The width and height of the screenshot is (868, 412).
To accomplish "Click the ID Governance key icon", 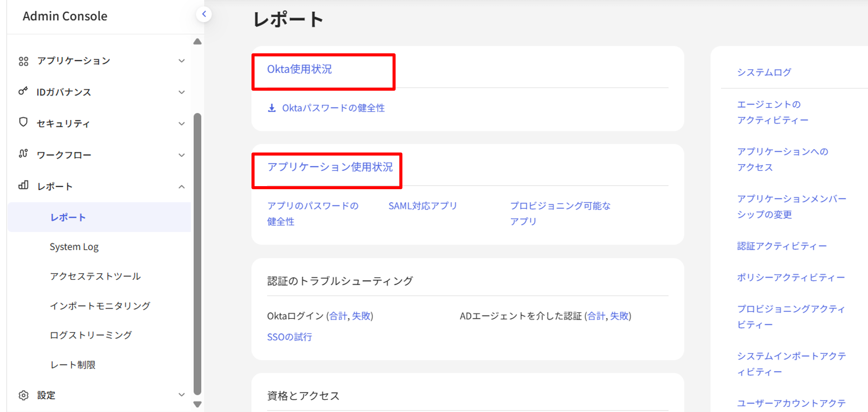I will [x=23, y=91].
